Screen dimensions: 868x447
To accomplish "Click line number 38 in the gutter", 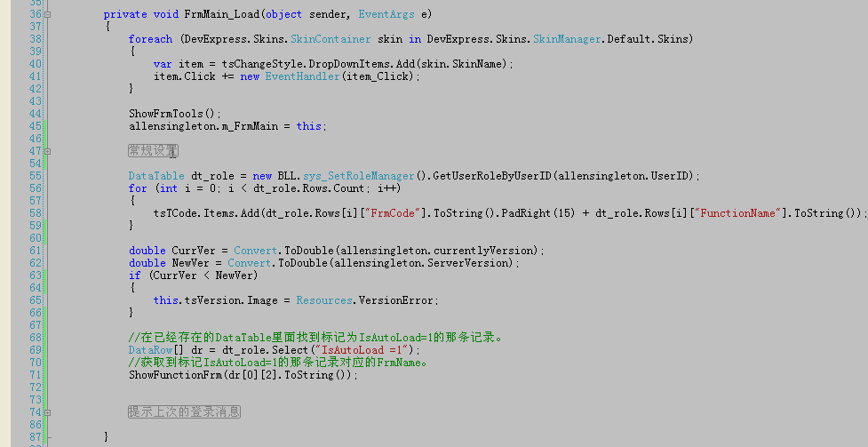I will (x=36, y=39).
